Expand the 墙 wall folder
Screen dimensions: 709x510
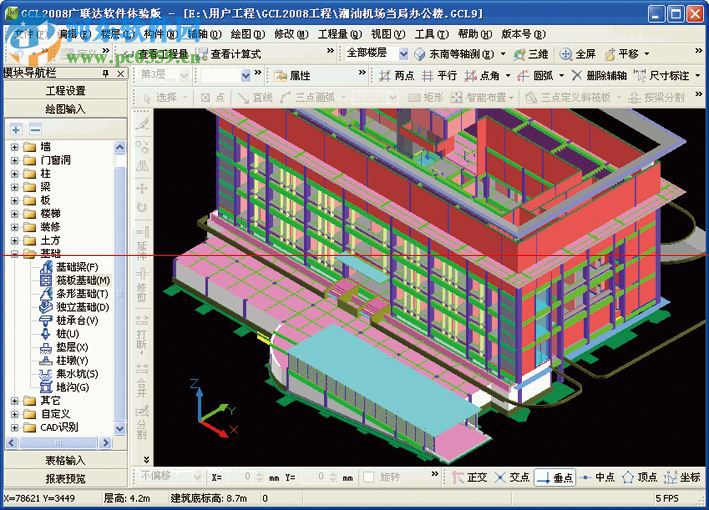(14, 147)
